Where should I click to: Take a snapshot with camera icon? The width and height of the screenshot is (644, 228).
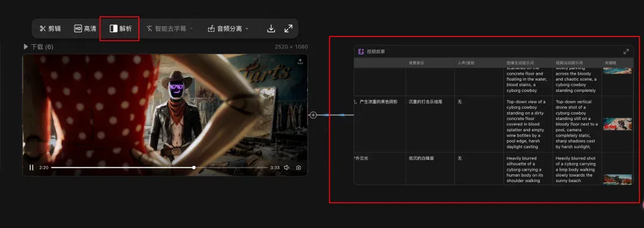pos(299,168)
